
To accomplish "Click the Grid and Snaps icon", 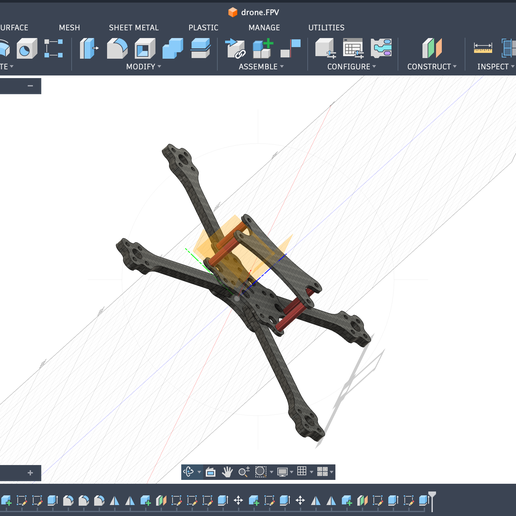I will [302, 471].
